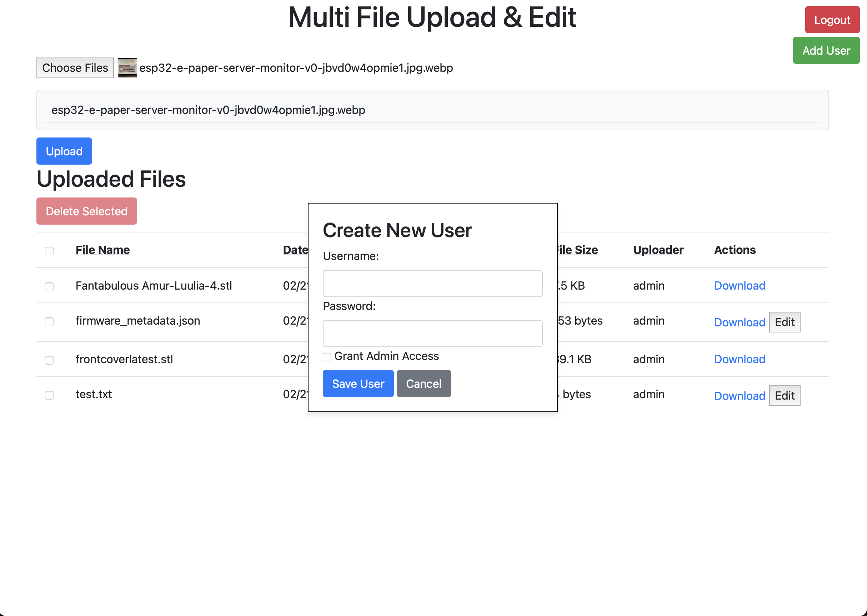The width and height of the screenshot is (867, 616).
Task: Check the Fantabulous Amur-Luulia-4.stl row checkbox
Action: 49,286
